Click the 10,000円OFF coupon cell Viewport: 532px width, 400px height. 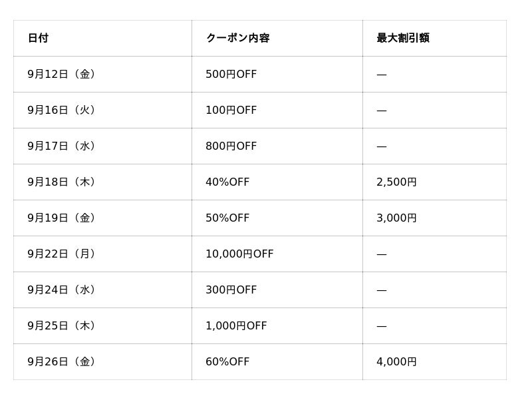239,254
